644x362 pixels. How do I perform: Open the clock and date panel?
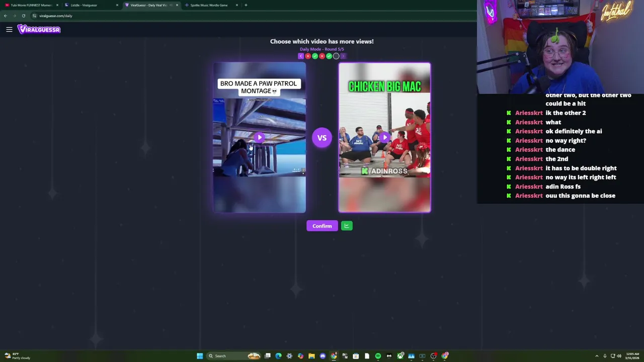click(632, 356)
